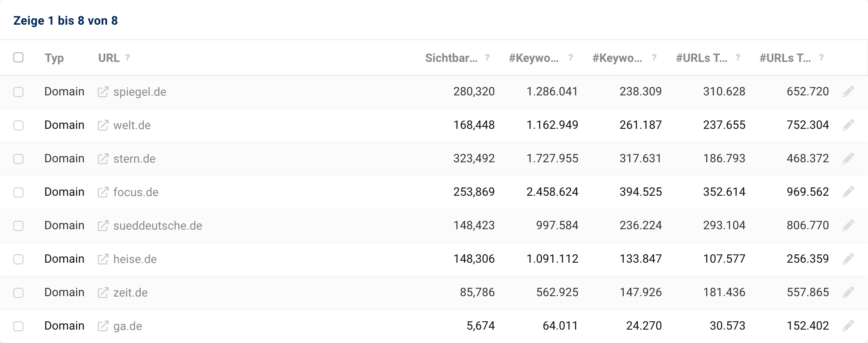Check the checkbox for the spiegel.de row
Image resolution: width=868 pixels, height=343 pixels.
tap(18, 92)
